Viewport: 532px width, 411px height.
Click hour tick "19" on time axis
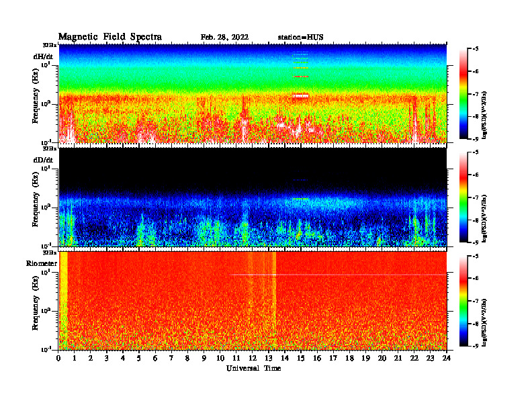point(365,359)
